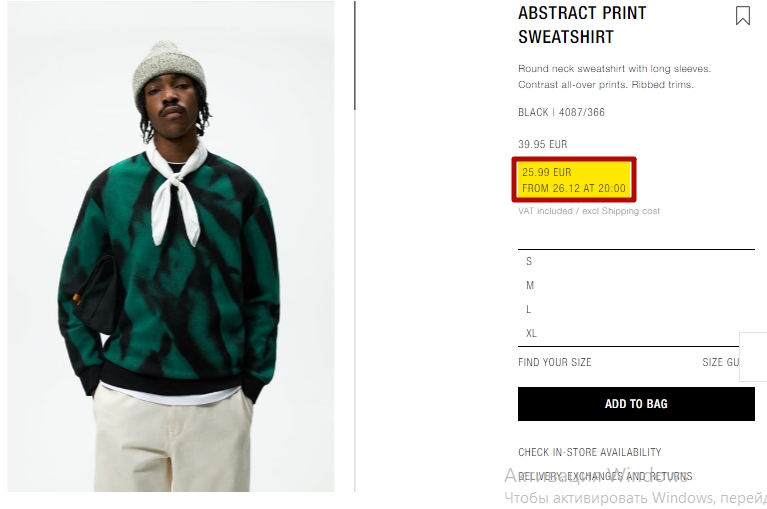Open the model photo of the sweatshirt

pyautogui.click(x=171, y=246)
